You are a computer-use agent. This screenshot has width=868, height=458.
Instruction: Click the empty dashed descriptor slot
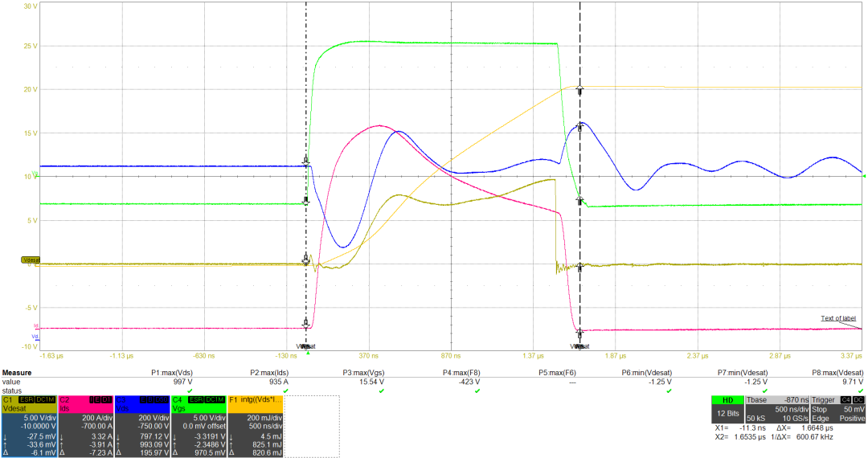[312, 426]
